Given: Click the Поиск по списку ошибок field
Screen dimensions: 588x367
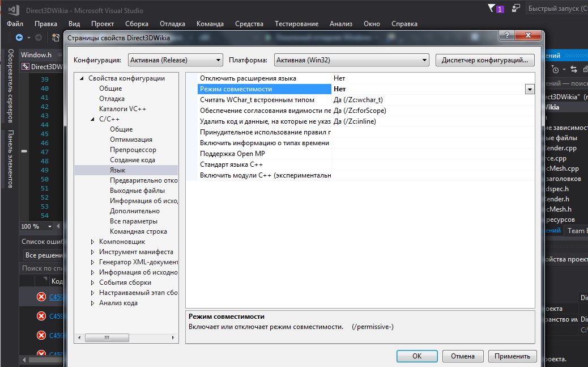Looking at the screenshot, I should pyautogui.click(x=41, y=268).
